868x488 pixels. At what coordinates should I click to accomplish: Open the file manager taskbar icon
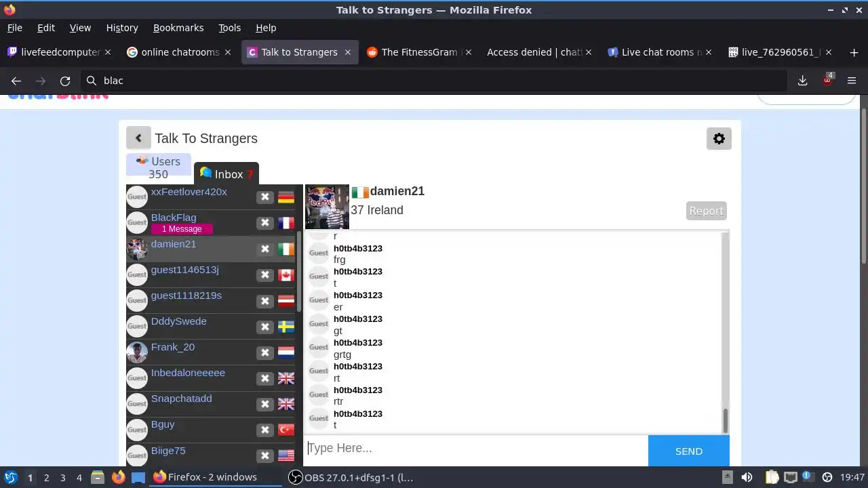[98, 477]
